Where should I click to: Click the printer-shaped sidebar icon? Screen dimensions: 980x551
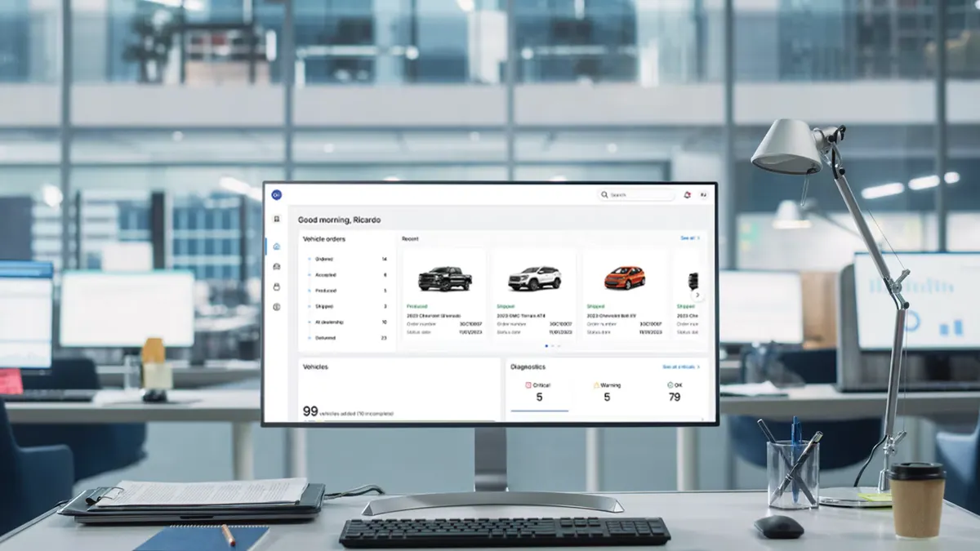[x=277, y=287]
